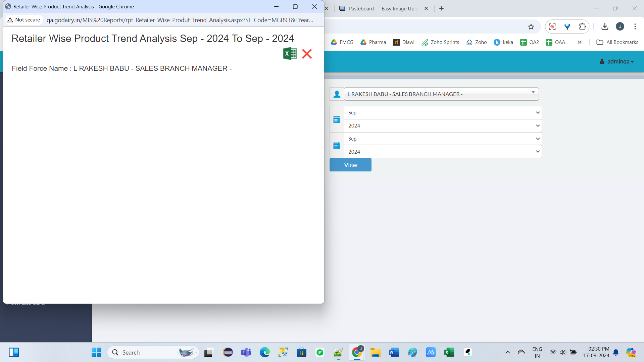This screenshot has width=644, height=362.
Task: Show hidden tray icons chevron
Action: coord(507,353)
